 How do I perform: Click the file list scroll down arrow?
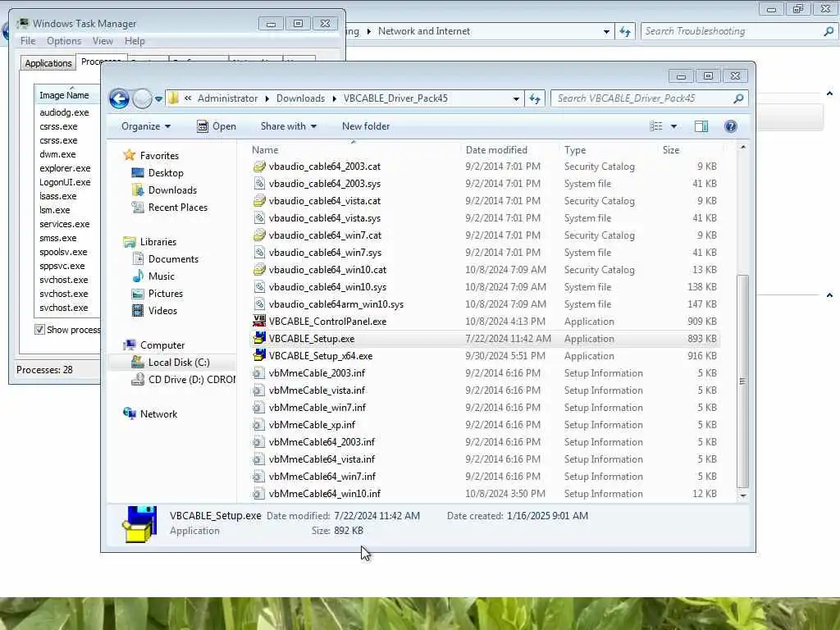pyautogui.click(x=742, y=495)
